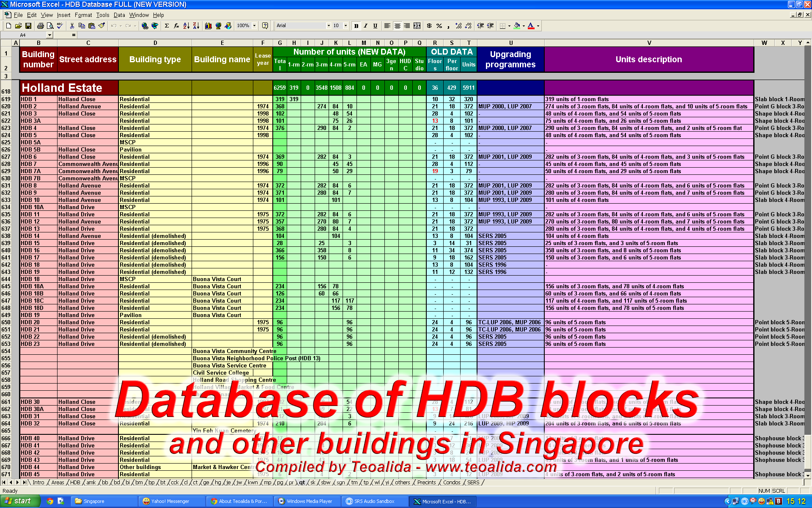
Task: Toggle underline formatting
Action: (376, 26)
